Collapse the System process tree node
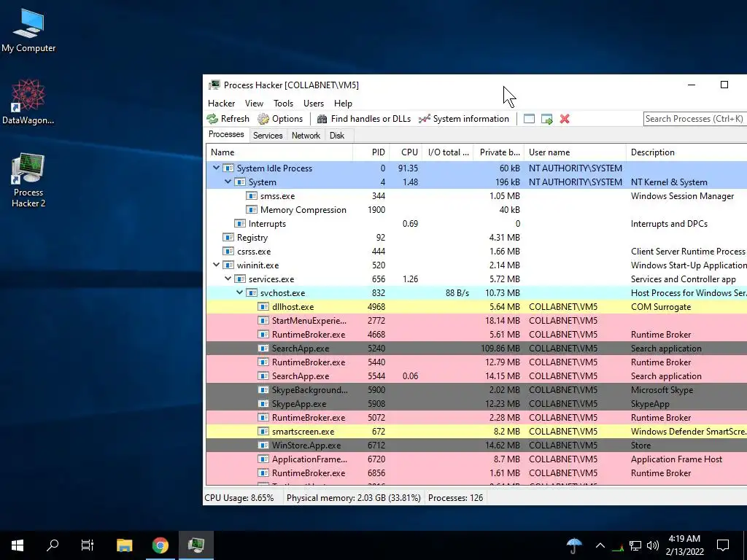 228,182
